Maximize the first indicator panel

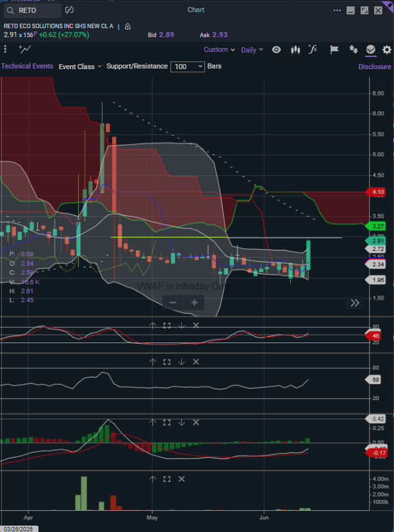click(x=167, y=325)
